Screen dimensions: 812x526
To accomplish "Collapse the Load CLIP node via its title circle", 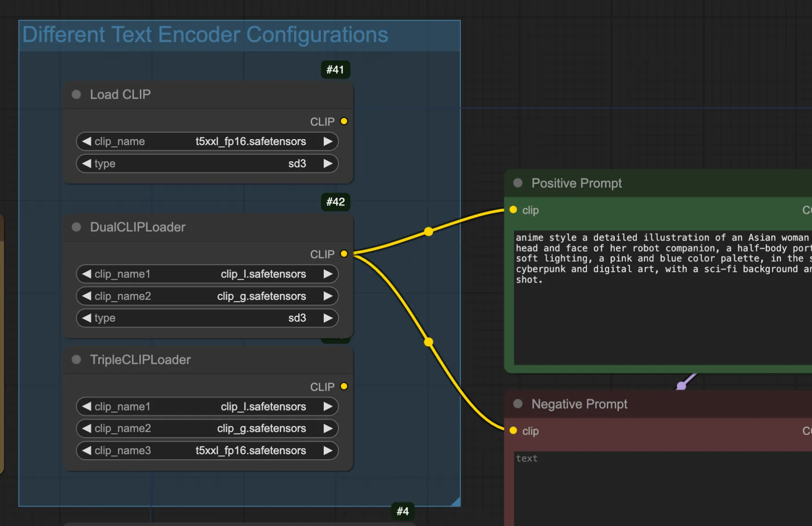I will pyautogui.click(x=76, y=94).
